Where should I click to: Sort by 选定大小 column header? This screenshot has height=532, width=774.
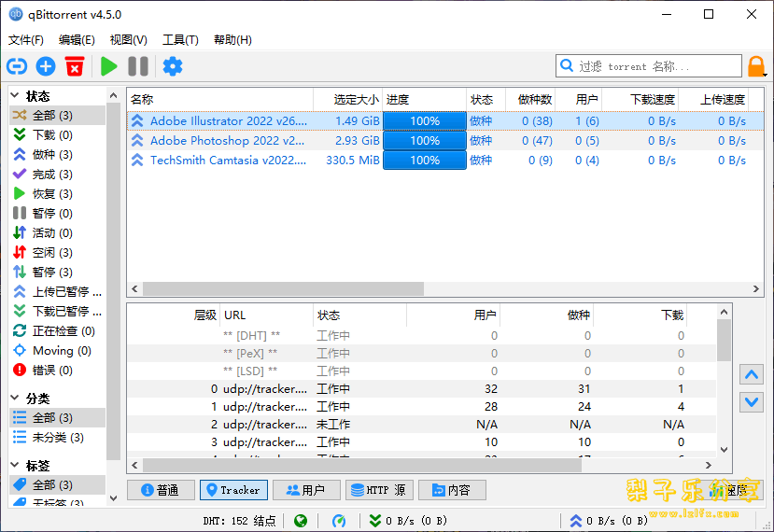coord(348,100)
